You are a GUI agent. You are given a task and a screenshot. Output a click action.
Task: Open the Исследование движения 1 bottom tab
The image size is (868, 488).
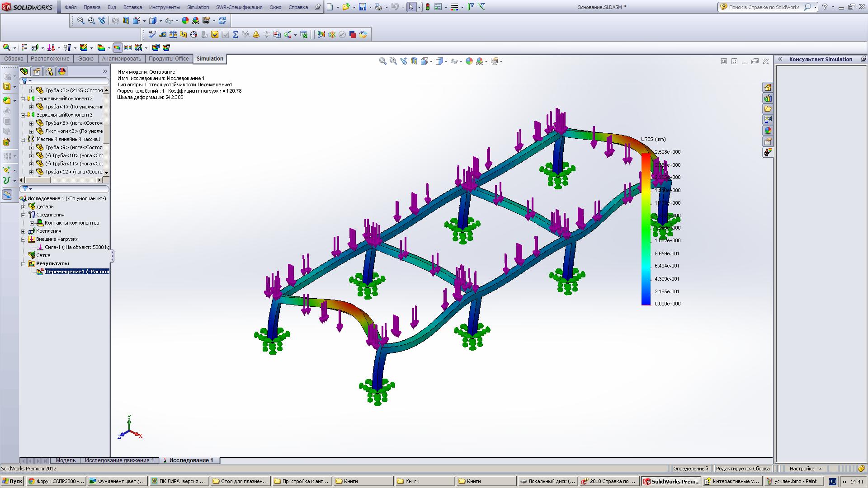click(119, 460)
